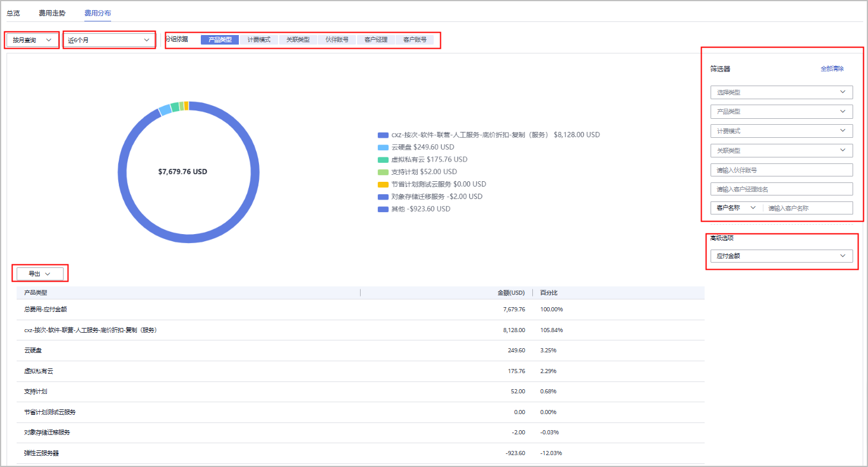Click the 节省计划测试云服务 row name in the table
Screen dimensions: 868x467
coord(50,412)
